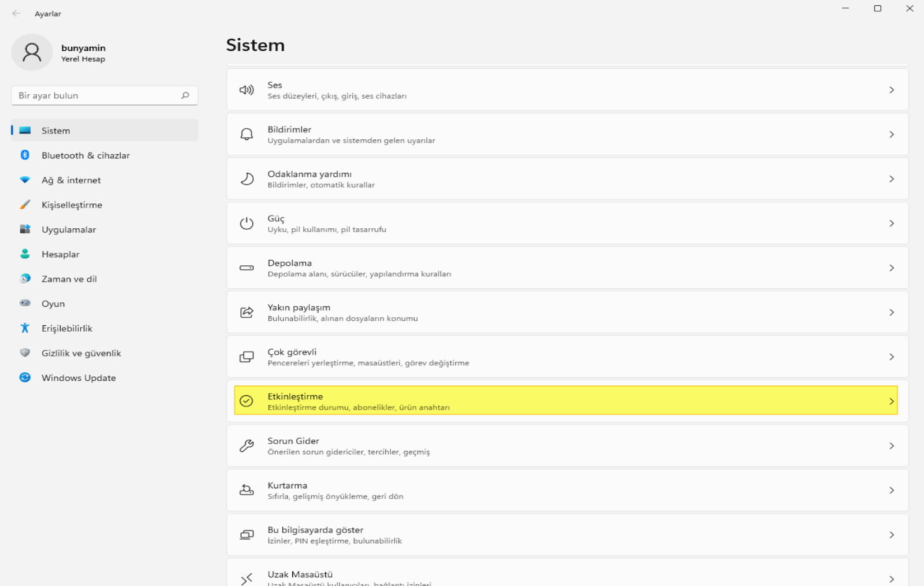The image size is (924, 586).
Task: Expand the Güç row chevron
Action: [x=892, y=224]
